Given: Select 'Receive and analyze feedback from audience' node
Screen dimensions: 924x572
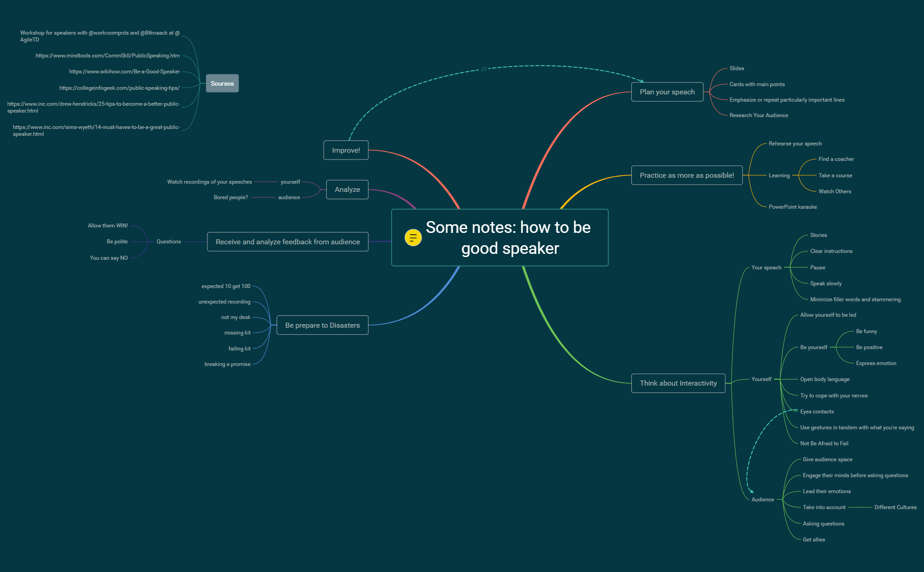Looking at the screenshot, I should [x=287, y=242].
